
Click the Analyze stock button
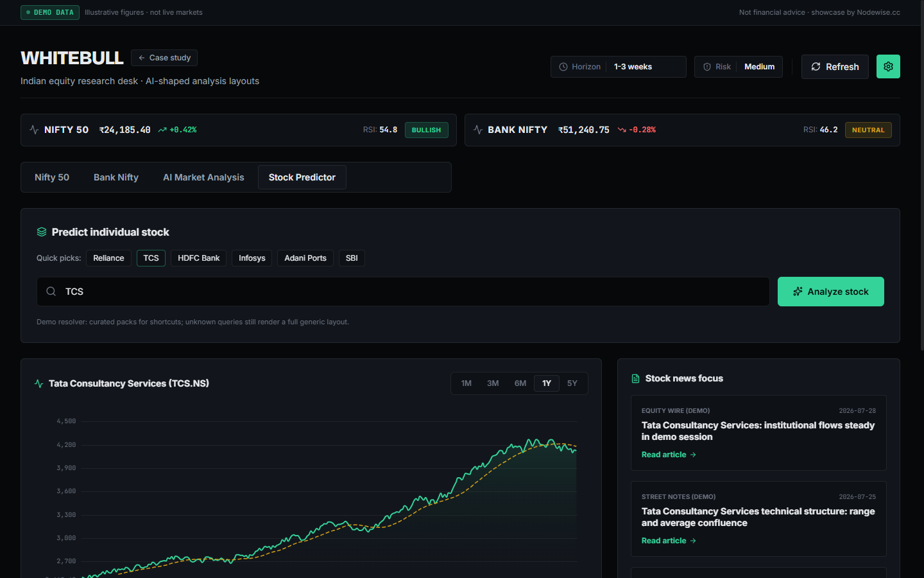[x=831, y=292]
